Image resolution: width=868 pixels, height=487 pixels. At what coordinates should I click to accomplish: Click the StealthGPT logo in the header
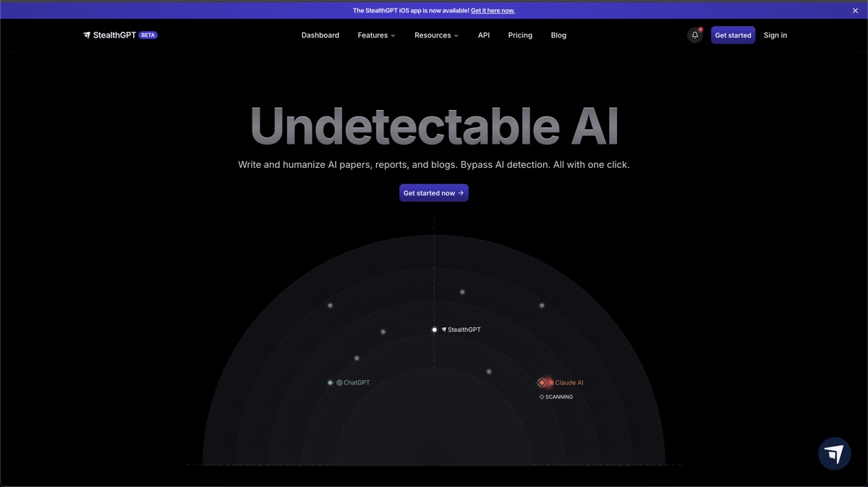tap(109, 35)
